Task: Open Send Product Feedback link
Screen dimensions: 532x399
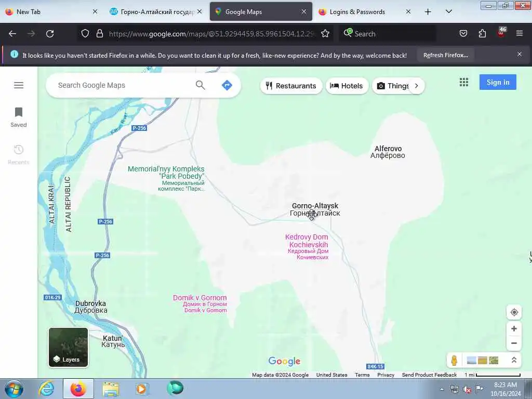Action: click(x=429, y=375)
